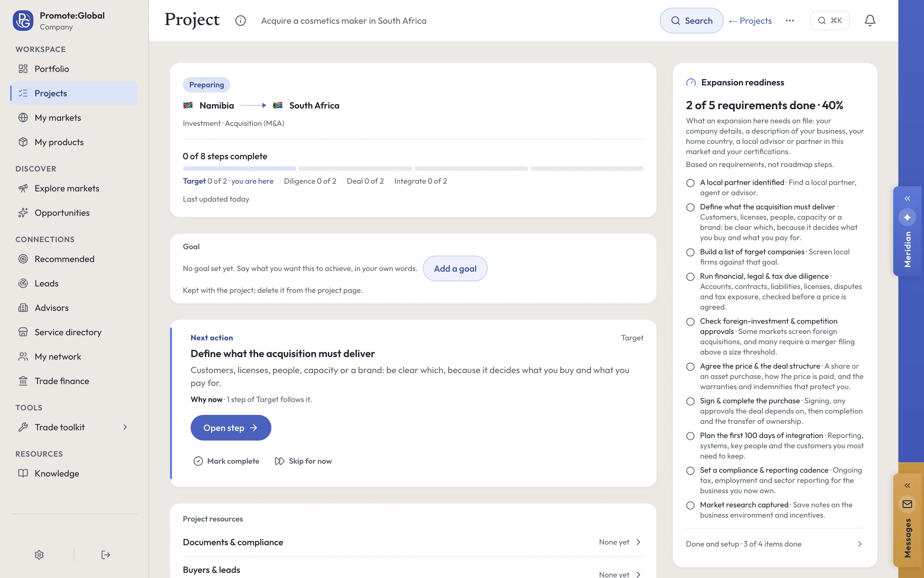Open Buyers & leads chevron
This screenshot has height=578, width=924.
click(x=638, y=574)
